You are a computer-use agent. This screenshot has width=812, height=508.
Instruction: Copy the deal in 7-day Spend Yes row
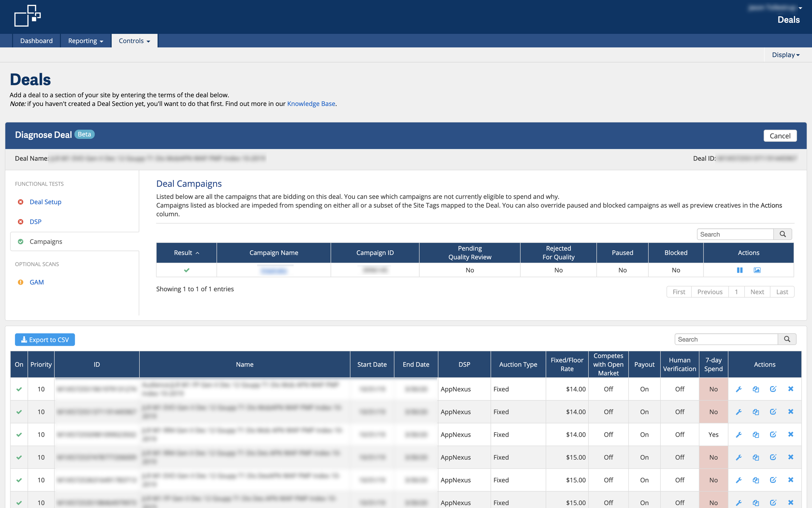click(x=756, y=435)
